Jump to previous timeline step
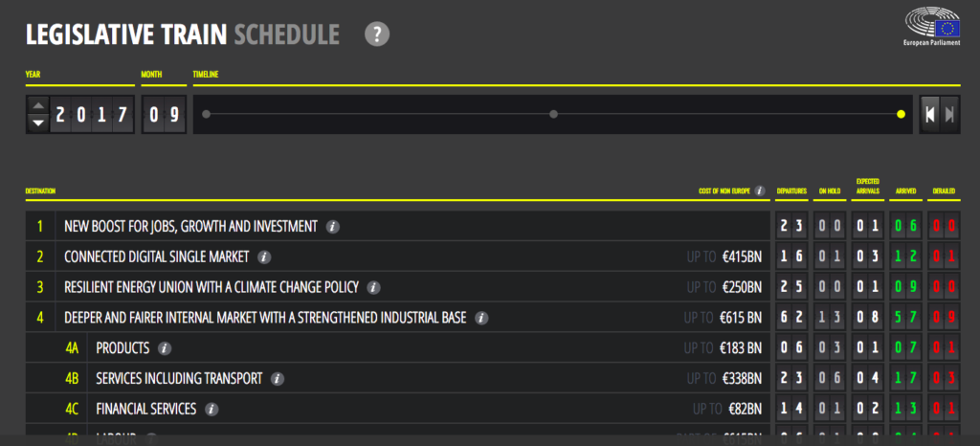 point(930,114)
